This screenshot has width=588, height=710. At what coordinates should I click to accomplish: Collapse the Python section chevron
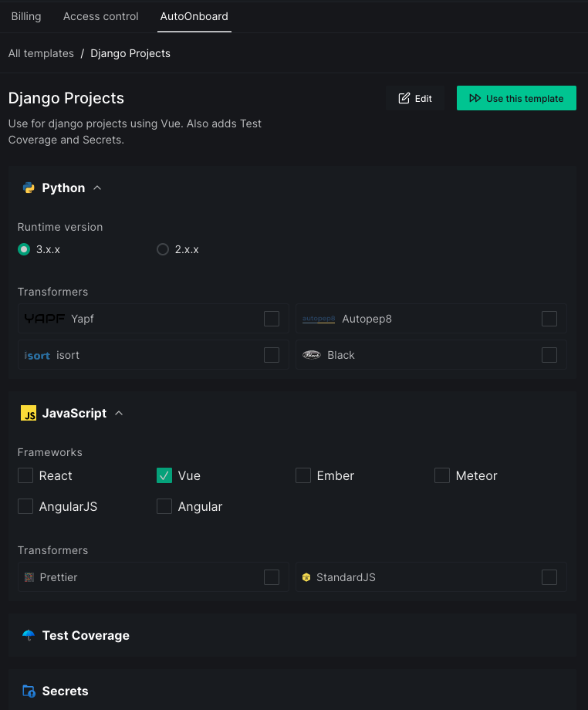pos(97,187)
